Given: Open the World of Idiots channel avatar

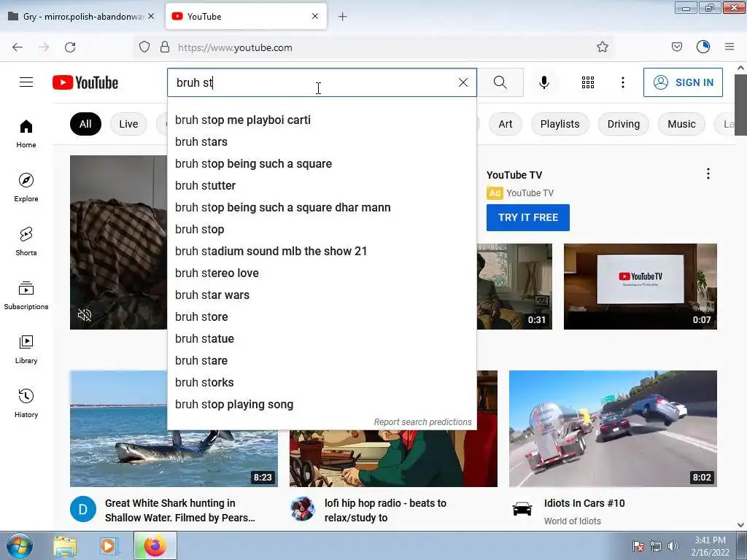Looking at the screenshot, I should click(522, 509).
